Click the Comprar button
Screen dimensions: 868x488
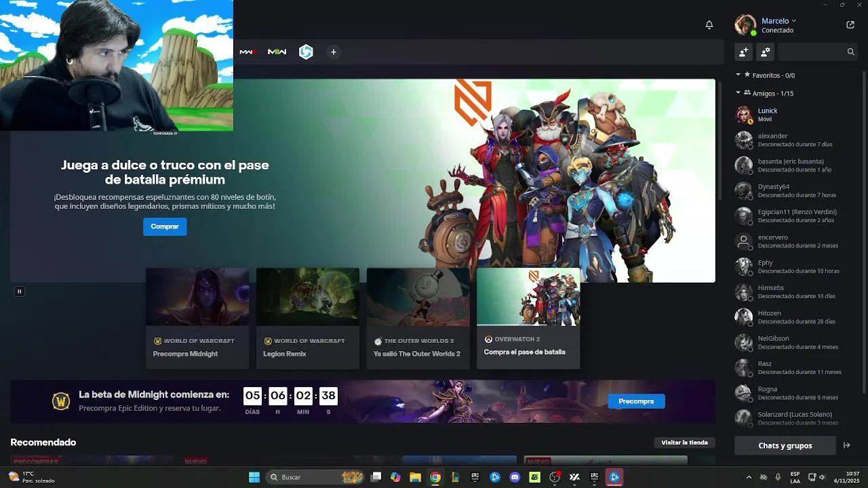165,226
